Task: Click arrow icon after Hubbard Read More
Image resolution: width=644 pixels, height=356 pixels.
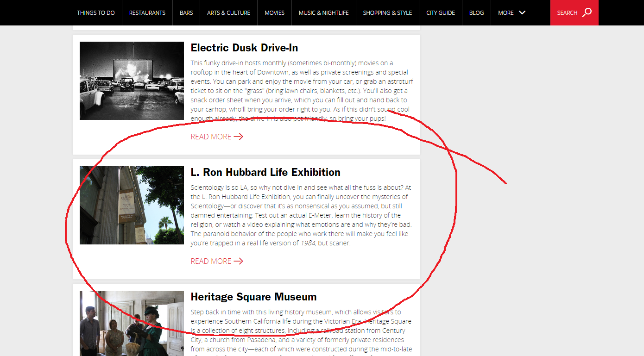Action: pyautogui.click(x=238, y=261)
